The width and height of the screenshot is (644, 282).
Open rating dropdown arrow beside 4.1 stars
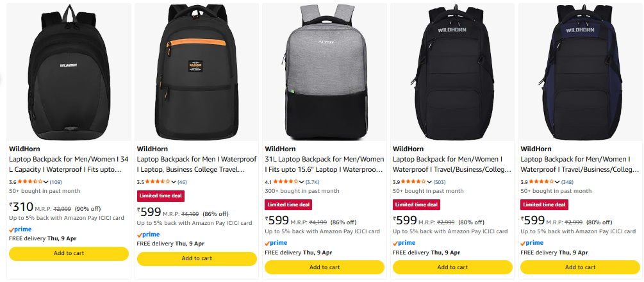[301, 182]
